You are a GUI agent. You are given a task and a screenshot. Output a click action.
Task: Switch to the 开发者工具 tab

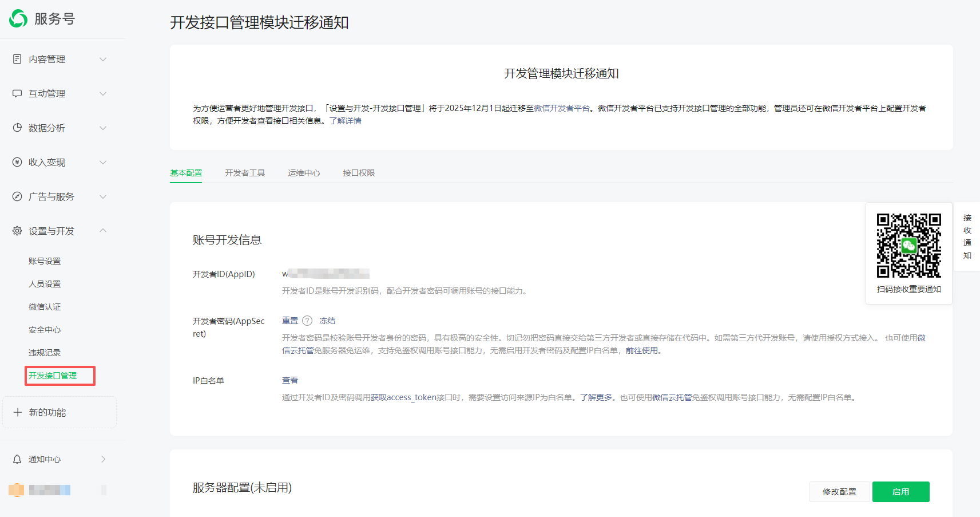[x=245, y=173]
